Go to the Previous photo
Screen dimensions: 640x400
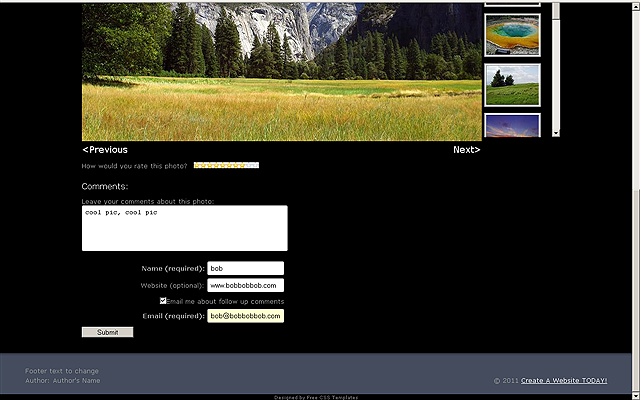pos(105,150)
